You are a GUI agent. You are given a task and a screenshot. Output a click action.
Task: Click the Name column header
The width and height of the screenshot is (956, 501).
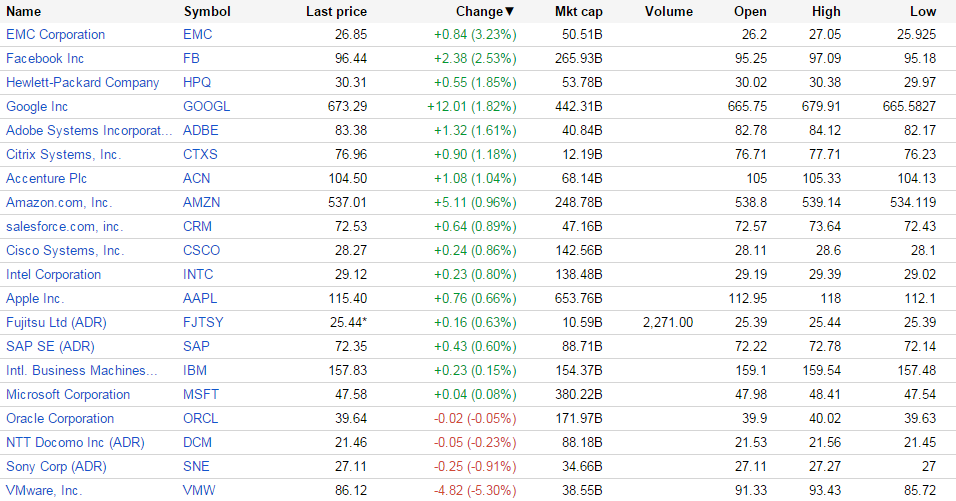click(24, 12)
